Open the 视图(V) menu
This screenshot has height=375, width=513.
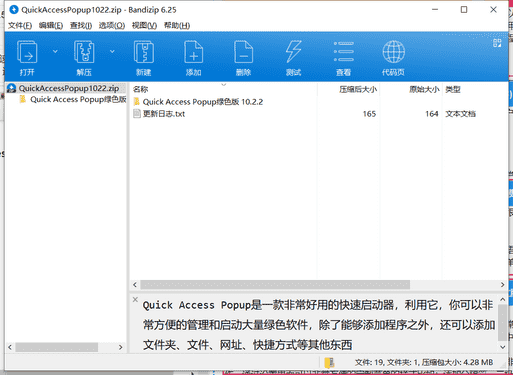[x=144, y=25]
